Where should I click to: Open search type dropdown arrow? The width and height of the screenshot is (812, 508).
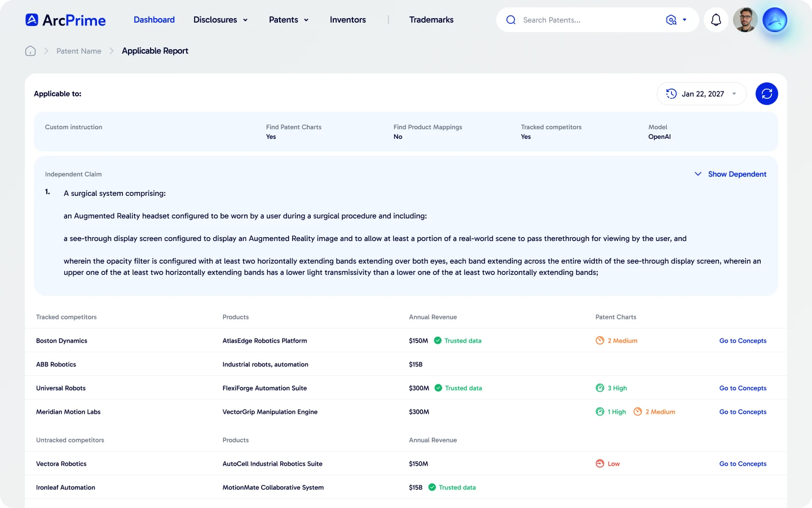tap(685, 20)
